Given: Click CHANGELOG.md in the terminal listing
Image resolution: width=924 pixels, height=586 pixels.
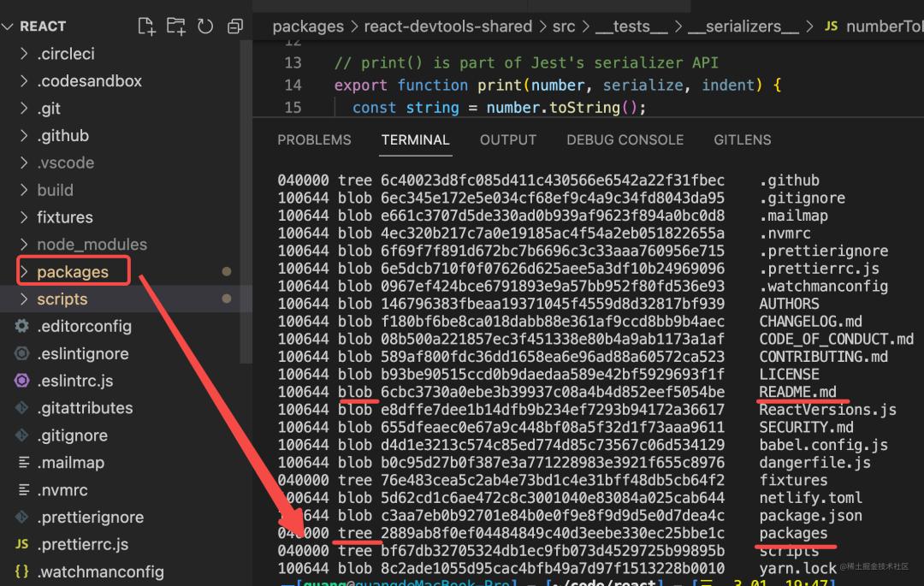Looking at the screenshot, I should pos(810,322).
